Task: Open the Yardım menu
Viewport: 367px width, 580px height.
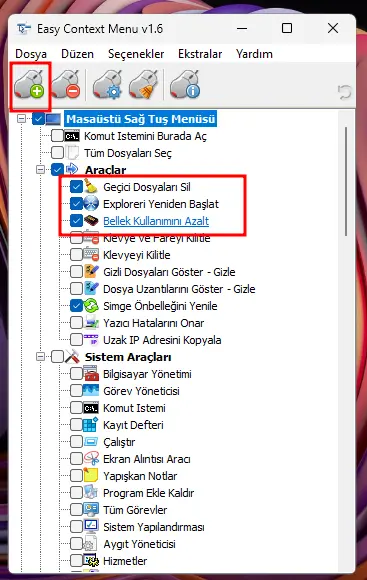Action: click(x=254, y=54)
